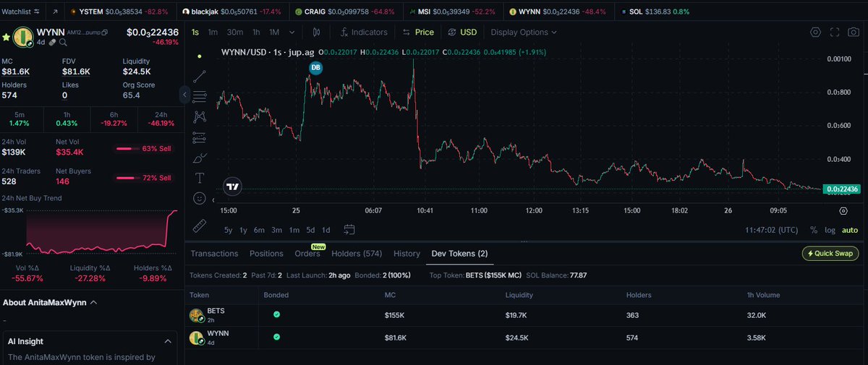Select the pattern drawing tool
Screen dimensions: 868x365
point(200,116)
